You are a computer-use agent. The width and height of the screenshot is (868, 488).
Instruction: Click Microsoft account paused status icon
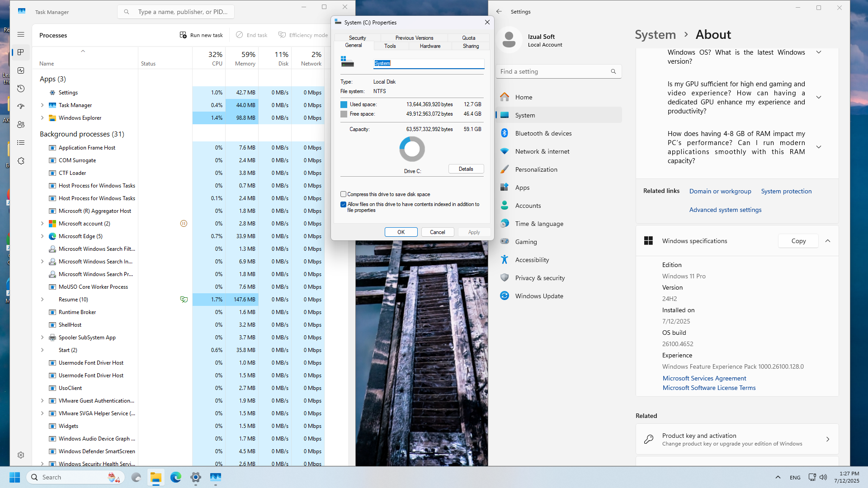(x=184, y=223)
